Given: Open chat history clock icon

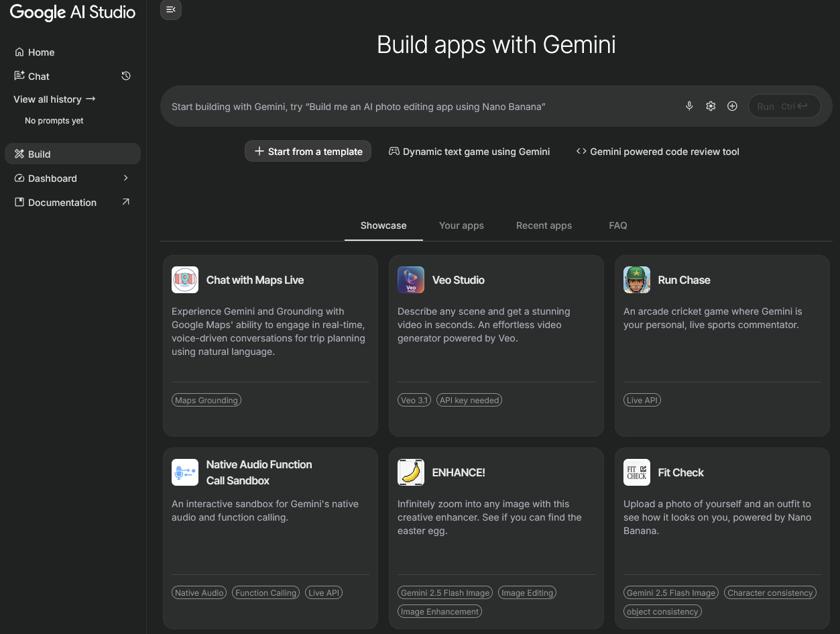Looking at the screenshot, I should click(125, 76).
